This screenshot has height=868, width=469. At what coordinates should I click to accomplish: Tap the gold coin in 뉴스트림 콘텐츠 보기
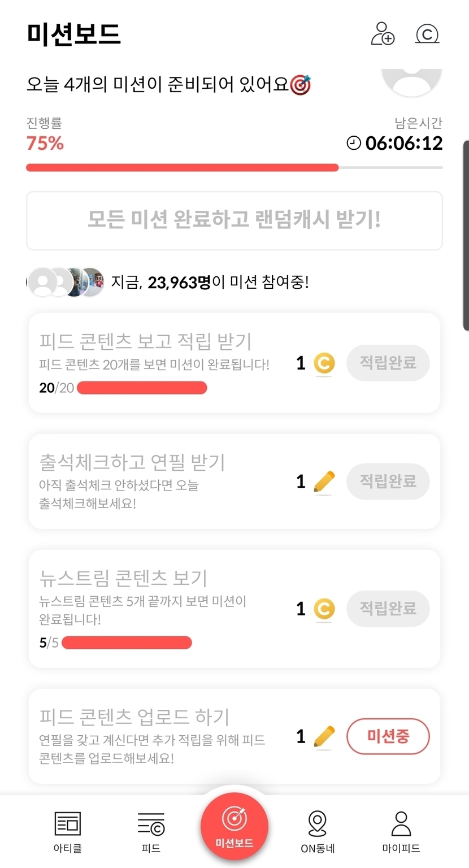[x=324, y=609]
